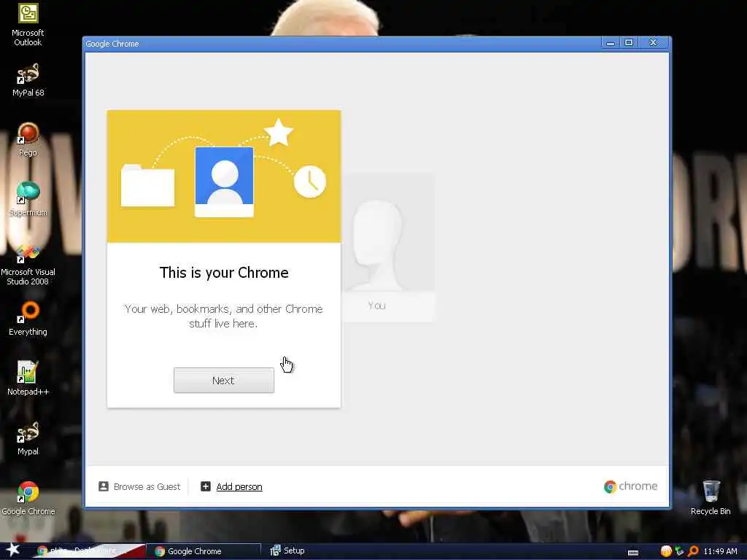
Task: Click the keyboard icon in system tray
Action: pos(633,552)
